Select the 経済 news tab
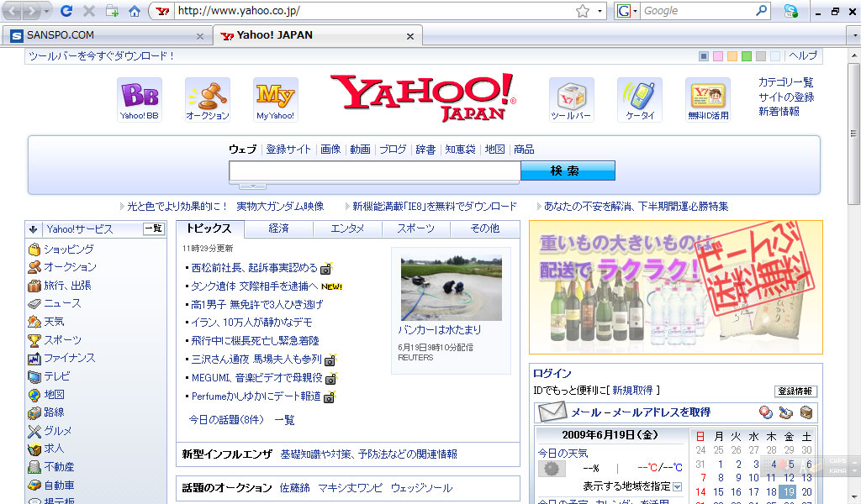The image size is (861, 504). pos(278,228)
